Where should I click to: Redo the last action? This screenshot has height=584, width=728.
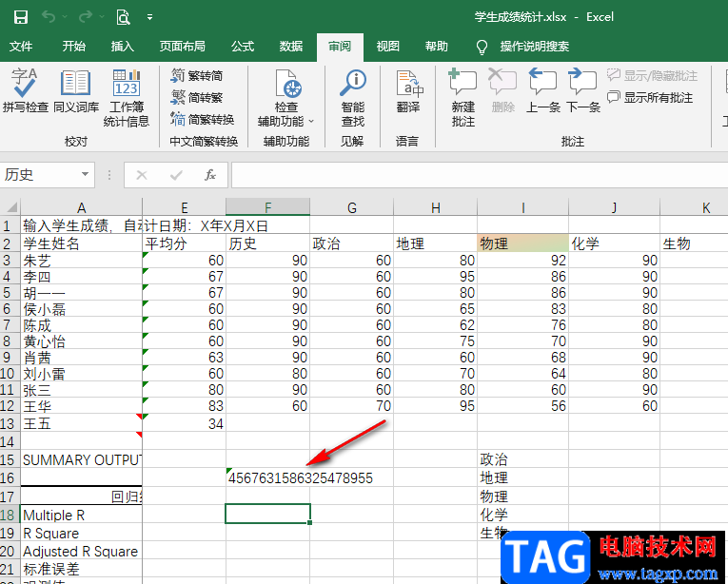point(85,17)
